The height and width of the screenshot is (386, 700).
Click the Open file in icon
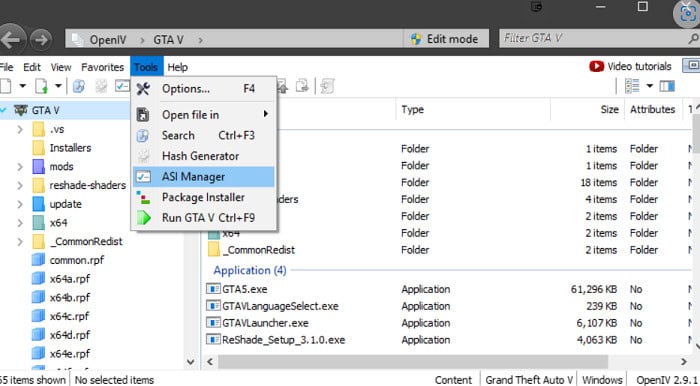click(142, 115)
